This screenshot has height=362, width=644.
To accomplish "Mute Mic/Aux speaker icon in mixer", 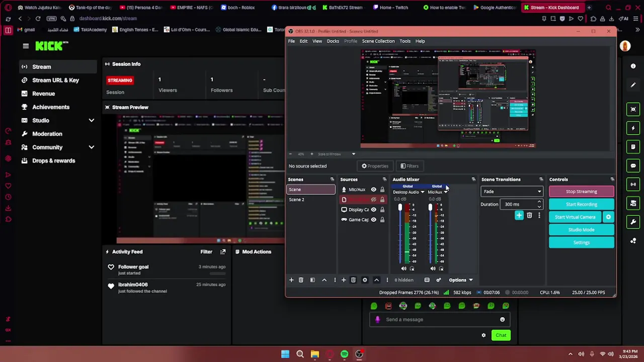I will pyautogui.click(x=433, y=269).
